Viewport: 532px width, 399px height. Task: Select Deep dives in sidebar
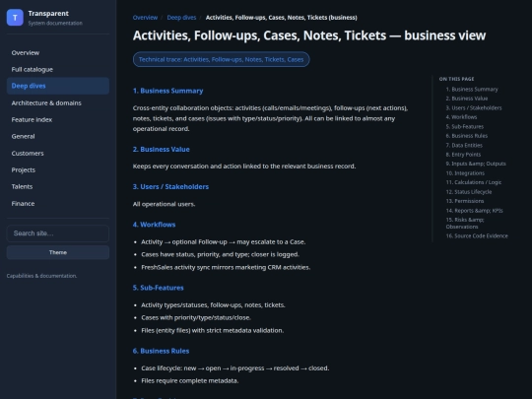pos(58,86)
